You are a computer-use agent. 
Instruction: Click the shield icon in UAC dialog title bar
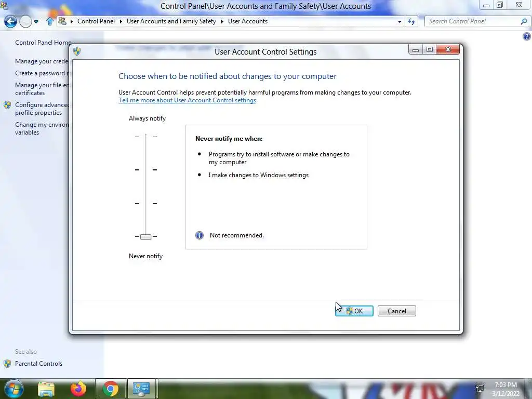pos(77,51)
